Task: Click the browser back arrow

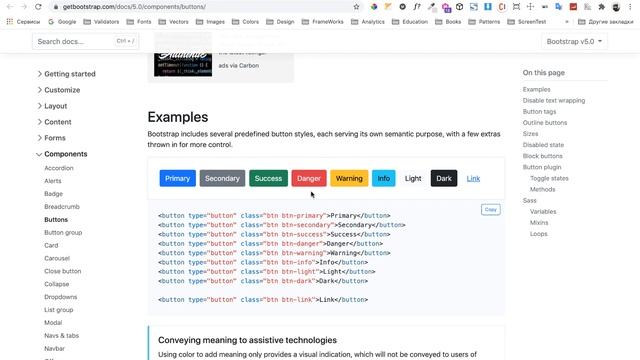Action: (x=10, y=7)
